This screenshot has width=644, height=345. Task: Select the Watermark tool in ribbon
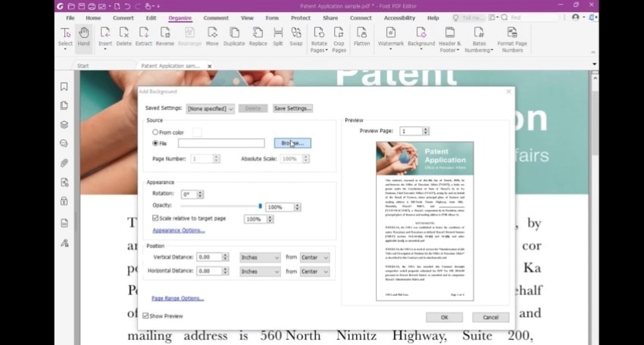pyautogui.click(x=391, y=37)
